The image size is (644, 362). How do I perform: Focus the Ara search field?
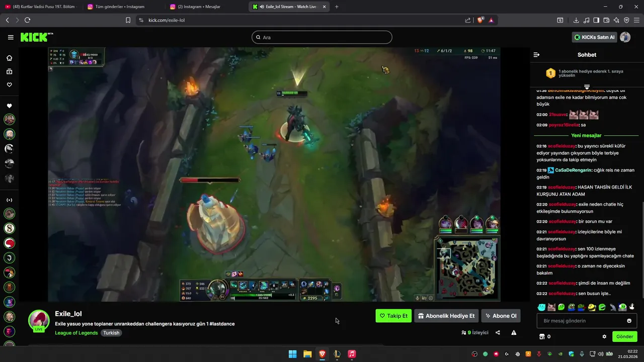coord(322,37)
